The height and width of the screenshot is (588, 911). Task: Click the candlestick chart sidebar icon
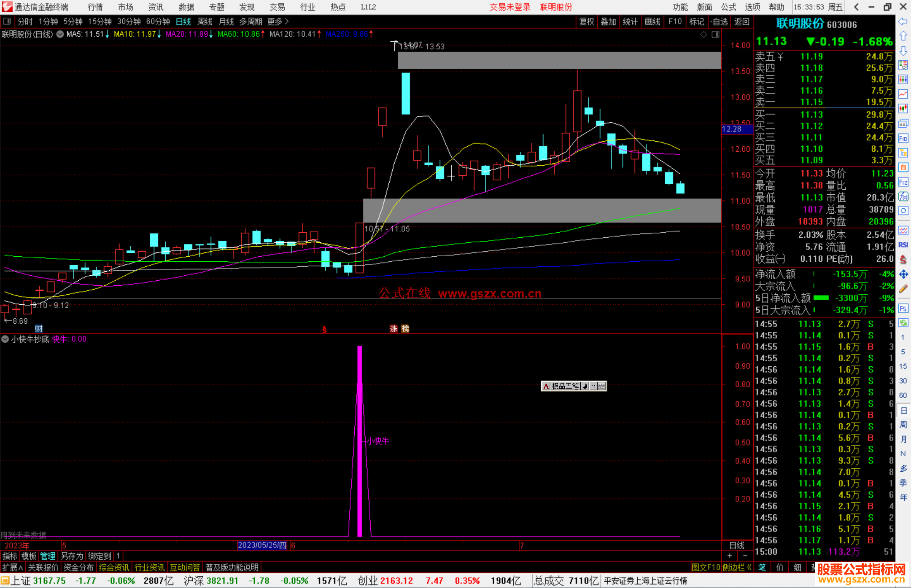(903, 109)
